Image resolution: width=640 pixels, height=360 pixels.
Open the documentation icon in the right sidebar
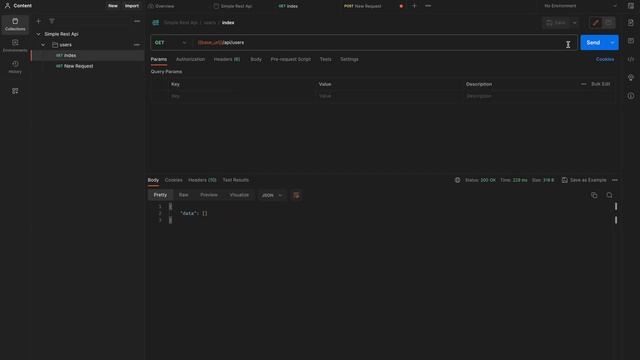point(631,23)
